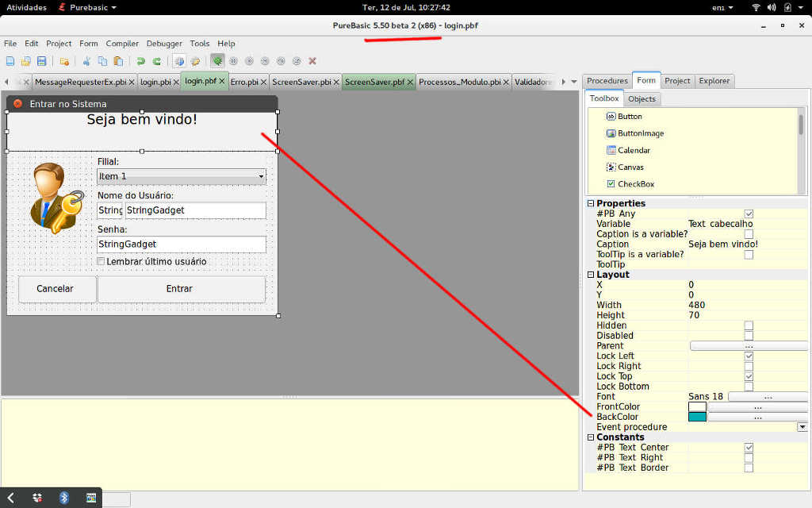Open the Compiler menu
Viewport: 812px width, 508px height.
[122, 44]
